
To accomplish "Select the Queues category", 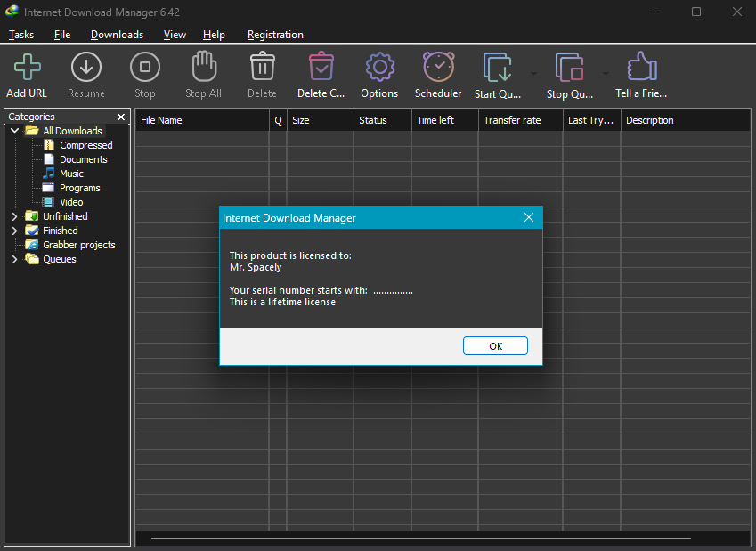I will click(x=60, y=259).
